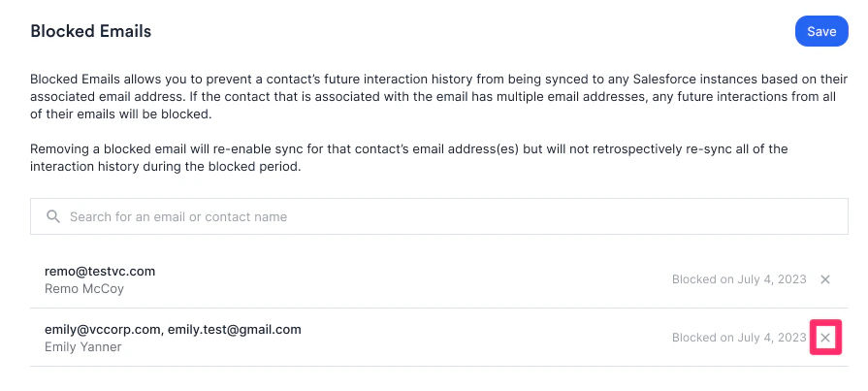868x391 pixels.
Task: Remove blocked email remo@testvc.com with X
Action: (x=824, y=279)
